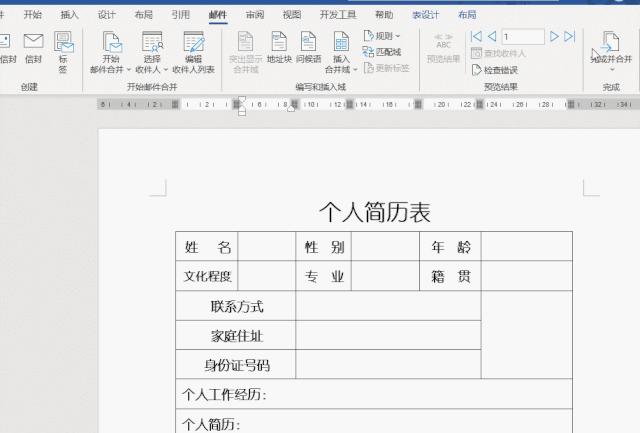Viewport: 640px width, 433px height.
Task: Go to next record arrow
Action: [554, 37]
